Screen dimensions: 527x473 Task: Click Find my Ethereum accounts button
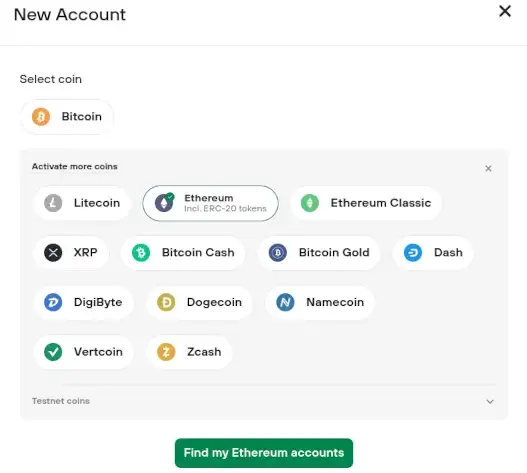(x=264, y=453)
